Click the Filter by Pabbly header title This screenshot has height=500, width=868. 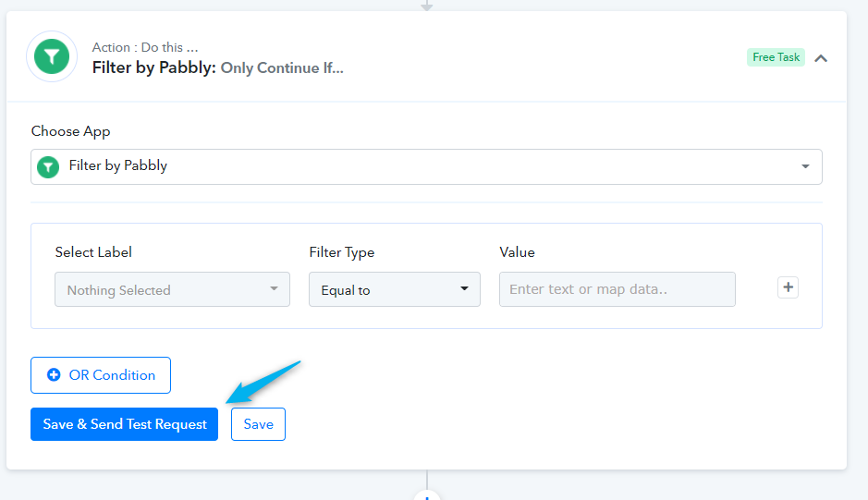coord(217,67)
